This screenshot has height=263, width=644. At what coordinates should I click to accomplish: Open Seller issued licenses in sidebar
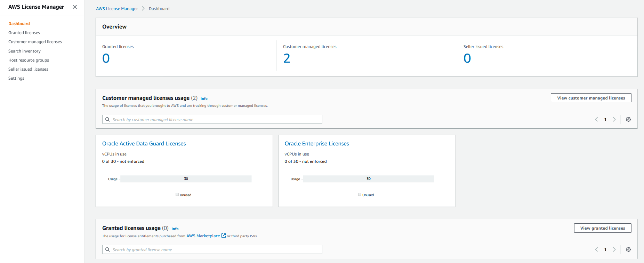28,69
